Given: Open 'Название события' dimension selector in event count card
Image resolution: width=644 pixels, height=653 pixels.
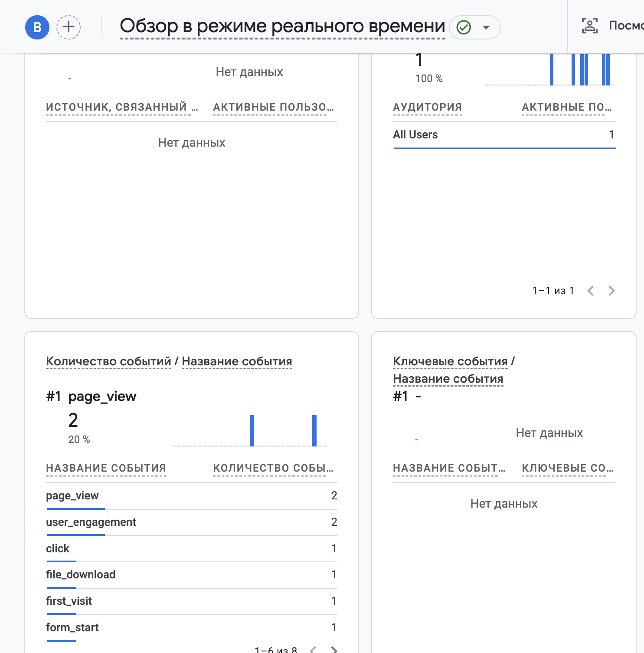Looking at the screenshot, I should point(237,361).
